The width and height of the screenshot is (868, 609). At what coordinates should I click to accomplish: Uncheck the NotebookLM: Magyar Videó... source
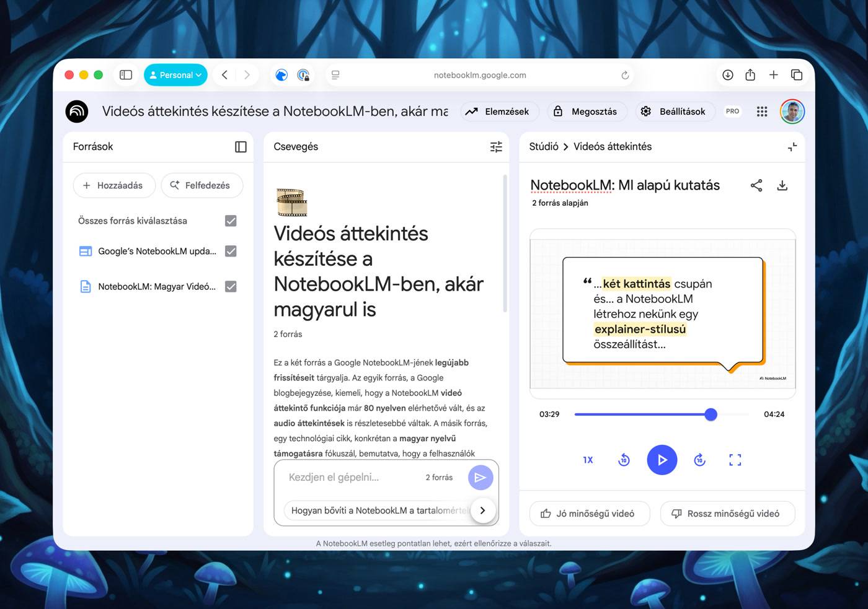(231, 286)
